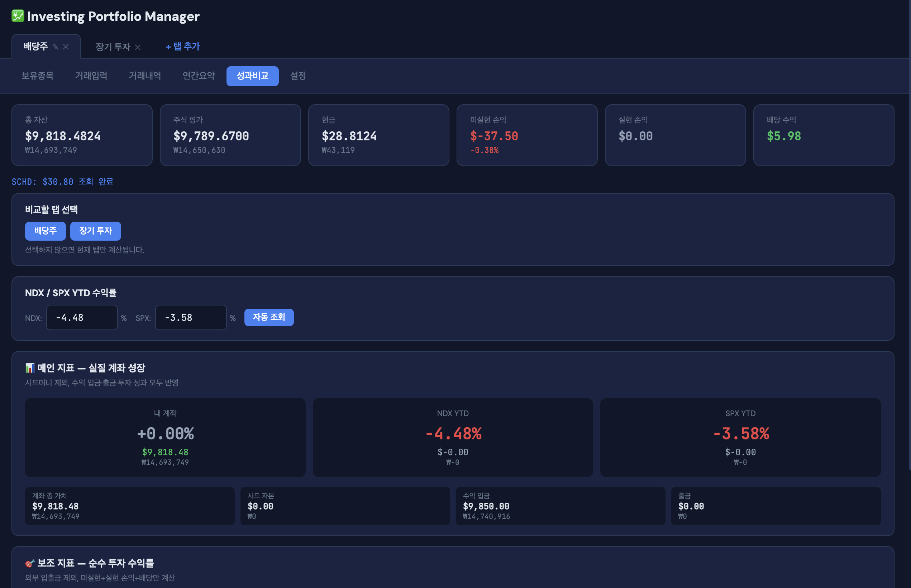Toggle 배당주 in compare tab selection
This screenshot has width=911, height=588.
click(x=45, y=231)
